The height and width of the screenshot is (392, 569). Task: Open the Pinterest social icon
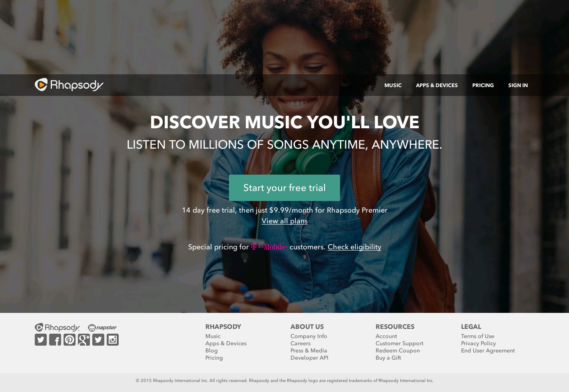coord(70,340)
